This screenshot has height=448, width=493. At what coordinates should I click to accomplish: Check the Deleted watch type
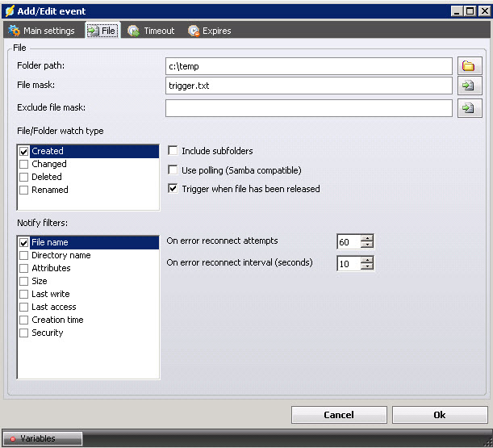coord(23,177)
